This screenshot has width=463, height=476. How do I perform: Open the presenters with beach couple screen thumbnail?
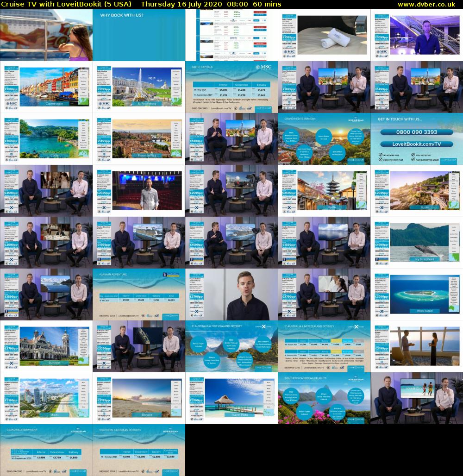pos(417,398)
